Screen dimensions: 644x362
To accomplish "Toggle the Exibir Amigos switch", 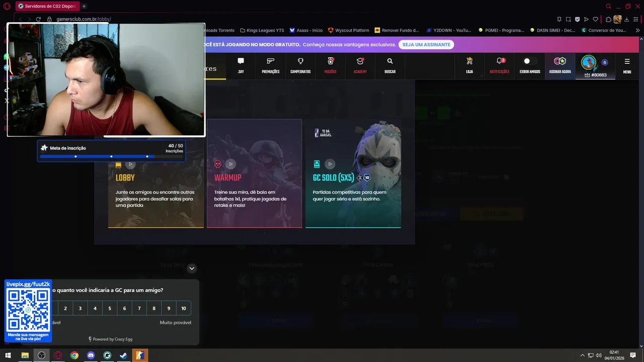I will 530,61.
